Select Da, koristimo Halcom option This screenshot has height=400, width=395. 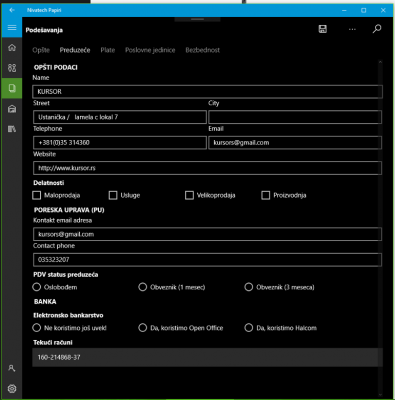coord(249,328)
